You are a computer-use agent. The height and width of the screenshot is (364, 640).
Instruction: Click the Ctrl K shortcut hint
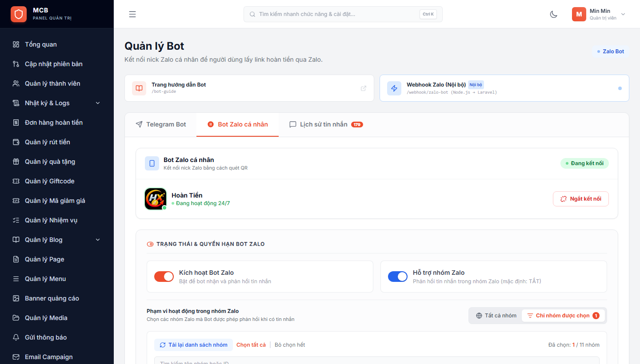pyautogui.click(x=428, y=14)
